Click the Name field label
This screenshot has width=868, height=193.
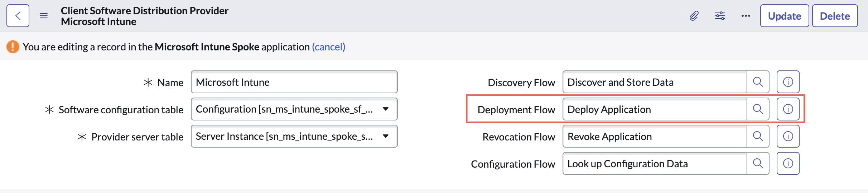(x=170, y=83)
